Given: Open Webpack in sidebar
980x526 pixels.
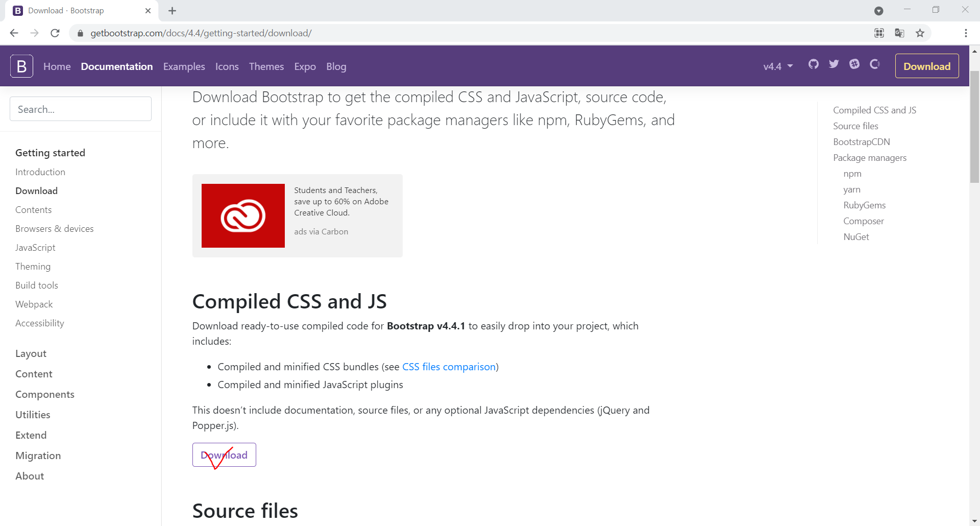Looking at the screenshot, I should pos(34,304).
